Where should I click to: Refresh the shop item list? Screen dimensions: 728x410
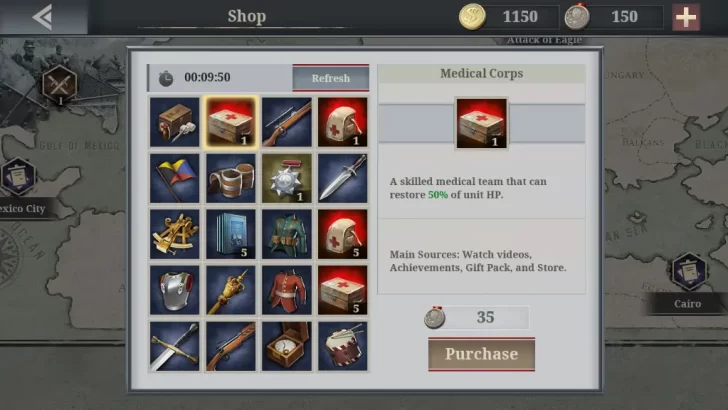coord(331,78)
